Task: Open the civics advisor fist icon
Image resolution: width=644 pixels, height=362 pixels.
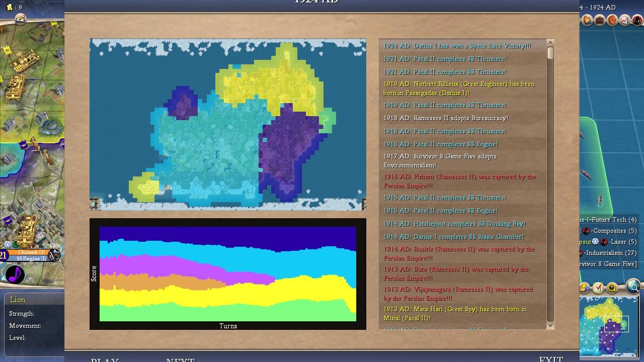Action: [x=612, y=20]
